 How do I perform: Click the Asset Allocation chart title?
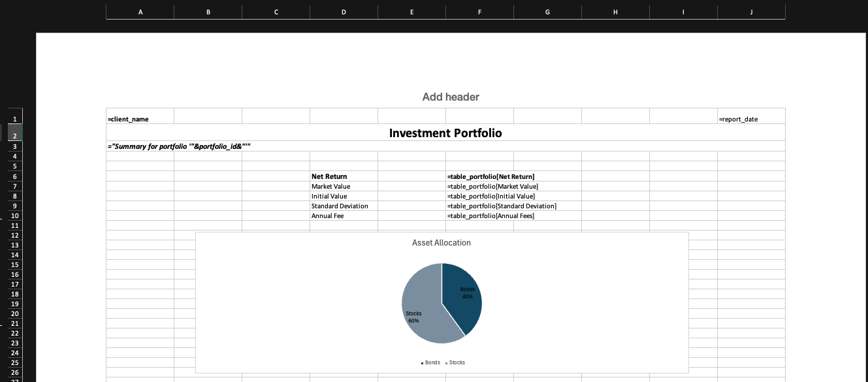442,242
